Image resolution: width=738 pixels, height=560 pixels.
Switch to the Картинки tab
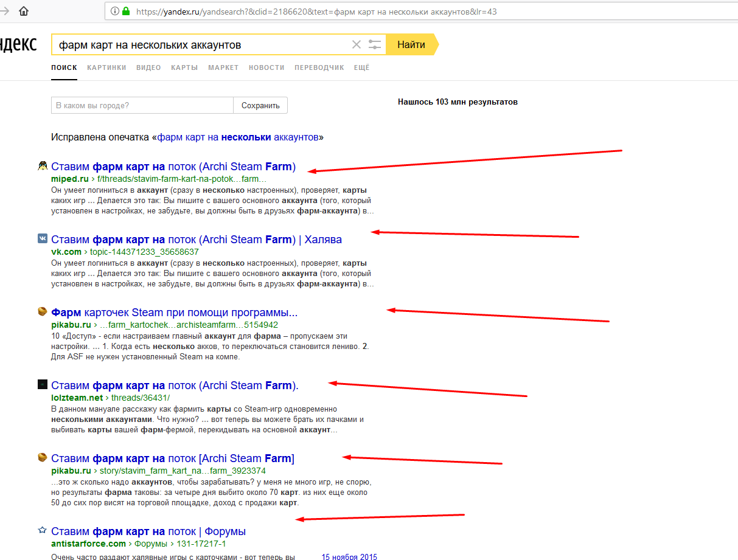tap(106, 67)
